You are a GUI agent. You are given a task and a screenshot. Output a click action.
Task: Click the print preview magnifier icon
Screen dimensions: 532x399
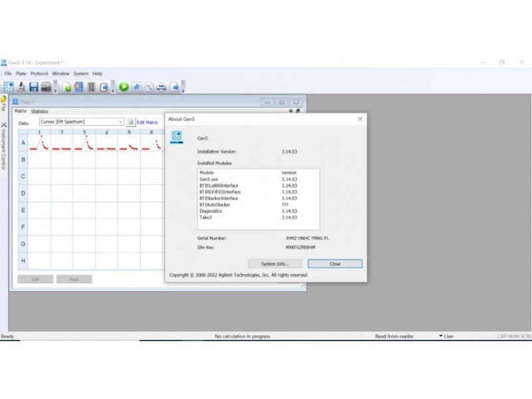[x=149, y=86]
